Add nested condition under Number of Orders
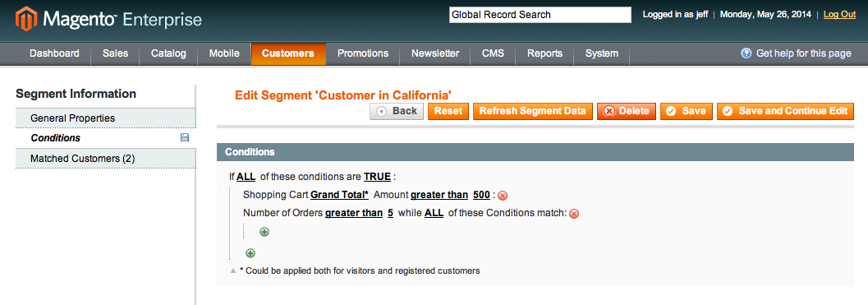 pyautogui.click(x=264, y=232)
